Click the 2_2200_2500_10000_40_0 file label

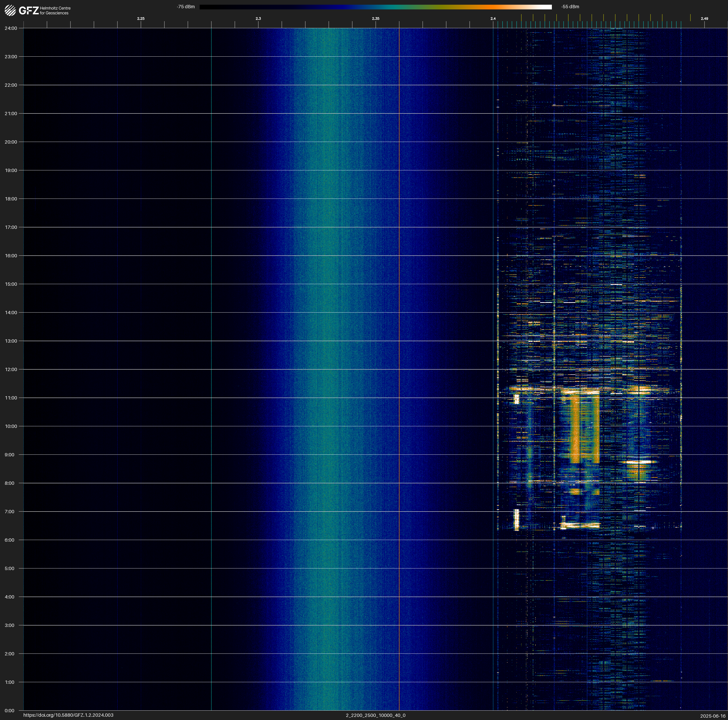pos(375,715)
